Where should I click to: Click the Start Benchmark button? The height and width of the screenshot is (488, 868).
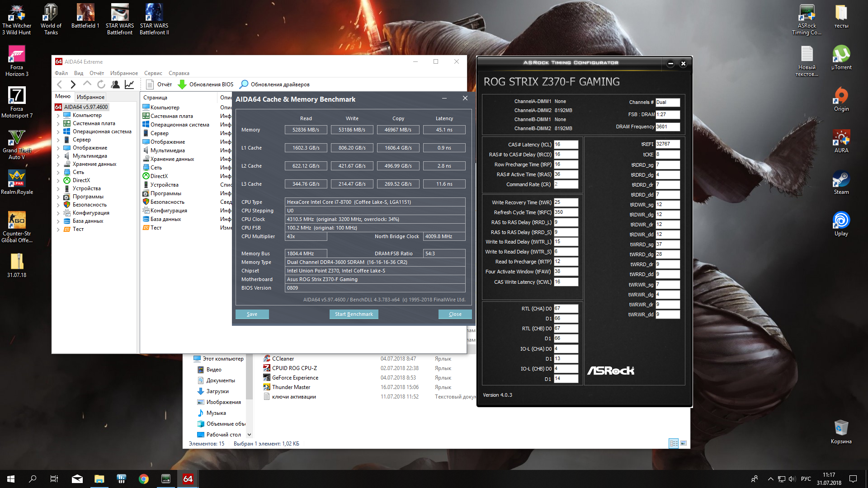click(354, 314)
